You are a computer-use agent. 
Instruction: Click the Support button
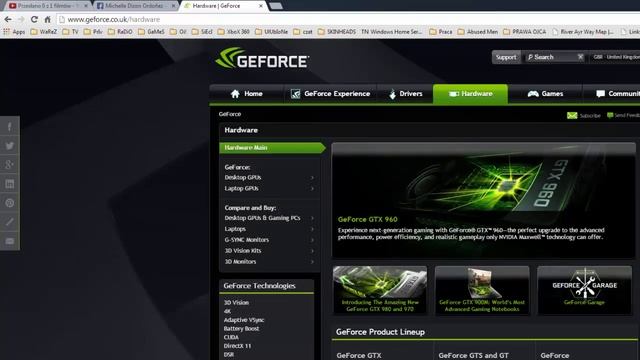coord(506,57)
